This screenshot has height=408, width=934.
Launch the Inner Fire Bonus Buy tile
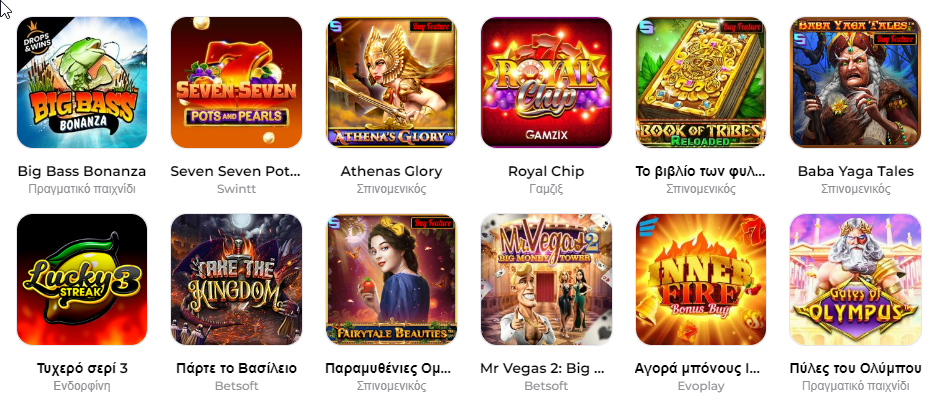point(701,279)
